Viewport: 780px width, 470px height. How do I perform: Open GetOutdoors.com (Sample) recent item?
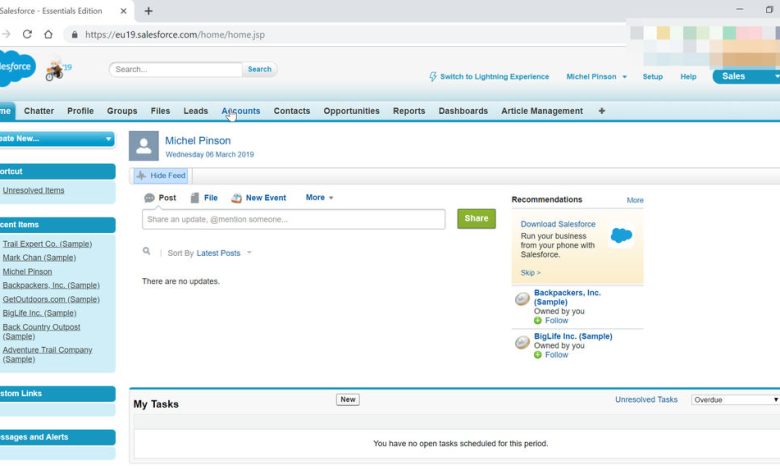(51, 299)
